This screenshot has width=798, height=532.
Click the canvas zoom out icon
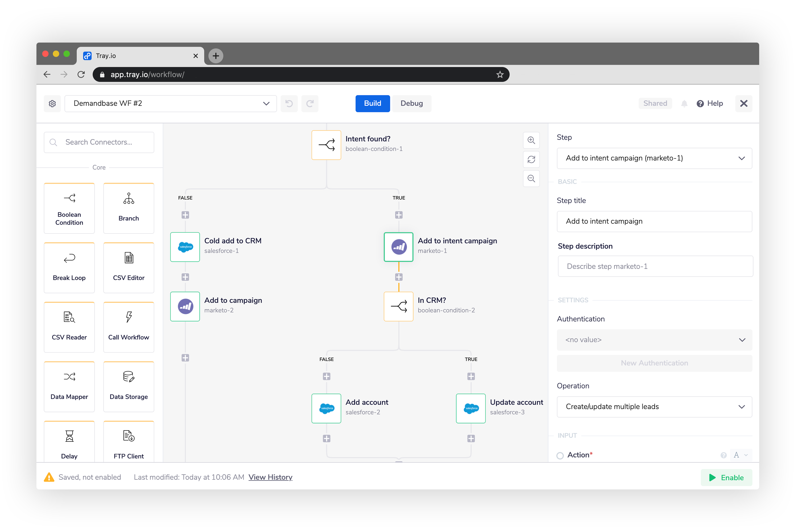coord(531,178)
